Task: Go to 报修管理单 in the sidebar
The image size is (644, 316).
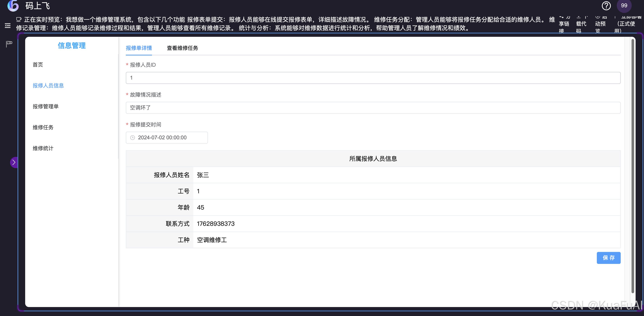Action: click(x=45, y=107)
